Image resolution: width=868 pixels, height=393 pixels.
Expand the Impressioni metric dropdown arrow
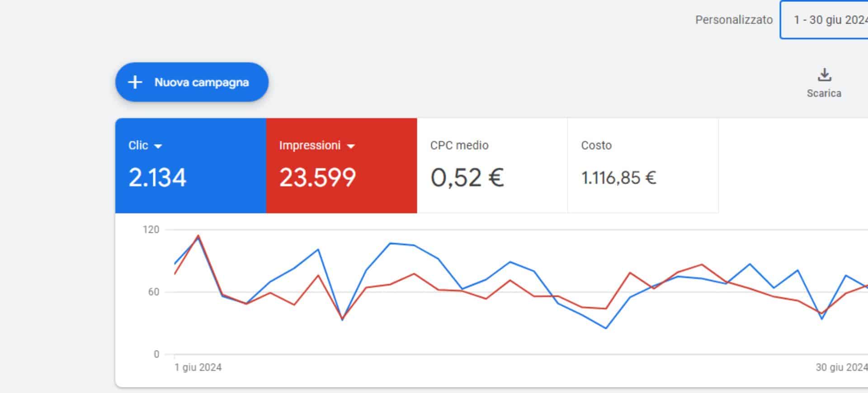tap(351, 146)
